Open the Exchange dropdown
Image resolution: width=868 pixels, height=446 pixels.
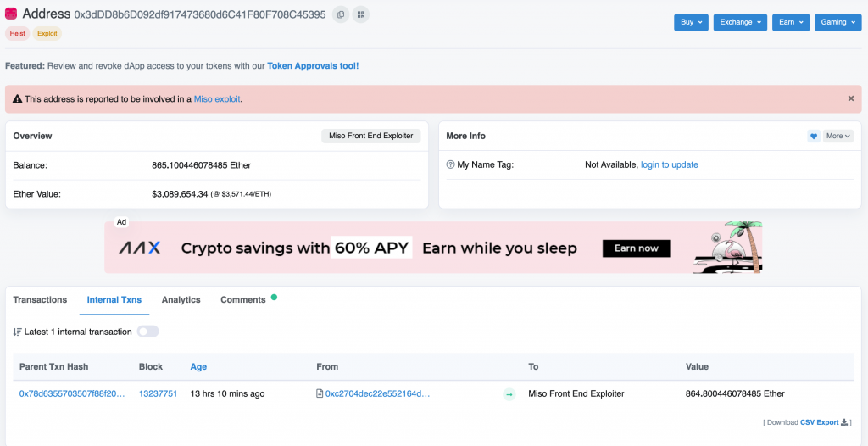[740, 22]
